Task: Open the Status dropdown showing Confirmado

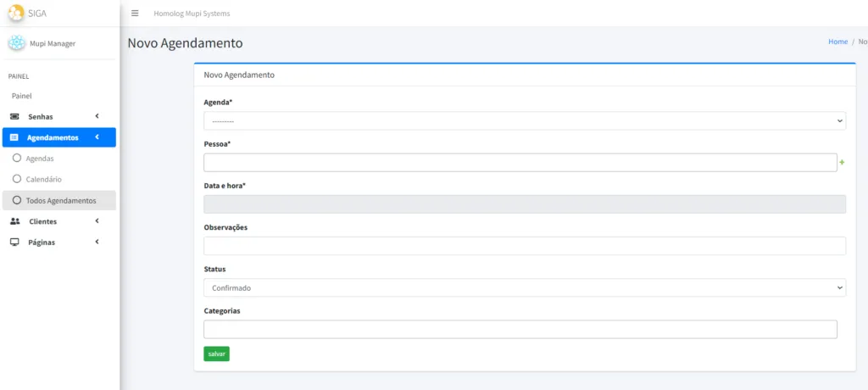Action: pyautogui.click(x=524, y=288)
